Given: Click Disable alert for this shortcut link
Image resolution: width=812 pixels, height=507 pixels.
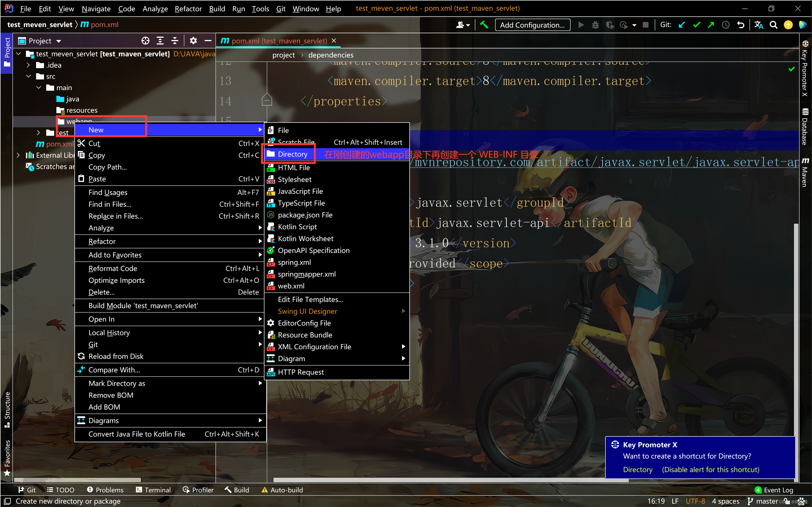Looking at the screenshot, I should pyautogui.click(x=710, y=470).
